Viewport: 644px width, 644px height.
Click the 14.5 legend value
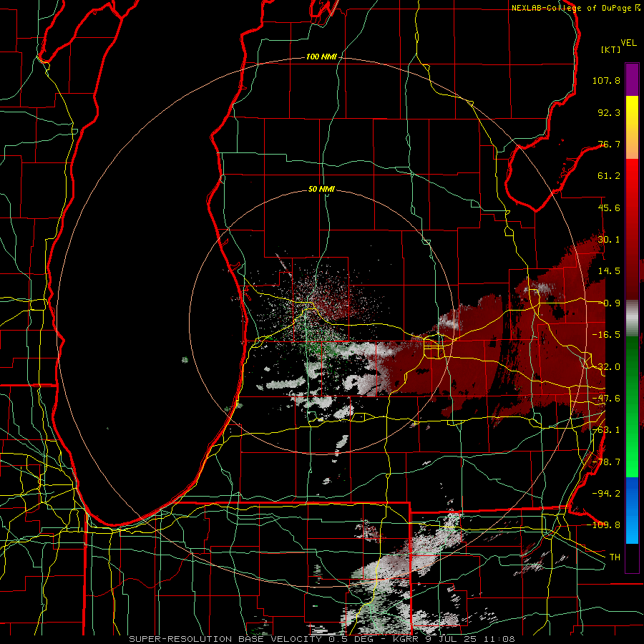coord(609,271)
